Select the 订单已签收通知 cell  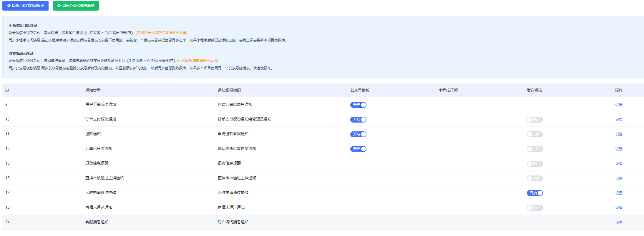[x=99, y=148]
